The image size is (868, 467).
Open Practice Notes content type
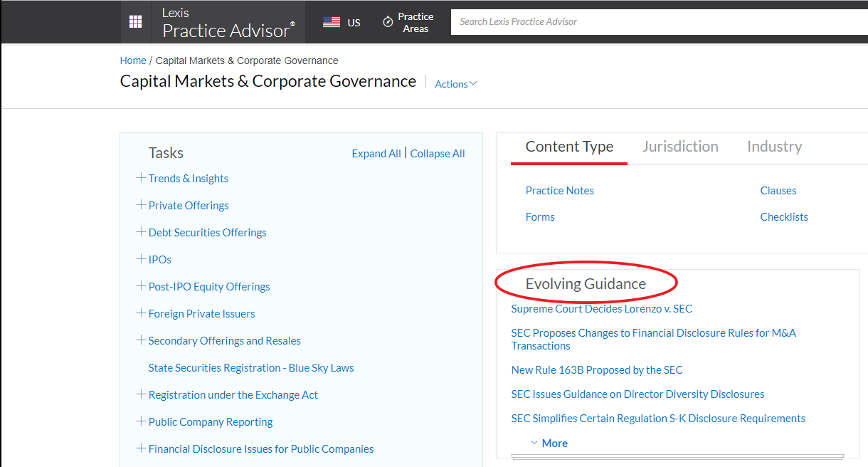[x=559, y=191]
